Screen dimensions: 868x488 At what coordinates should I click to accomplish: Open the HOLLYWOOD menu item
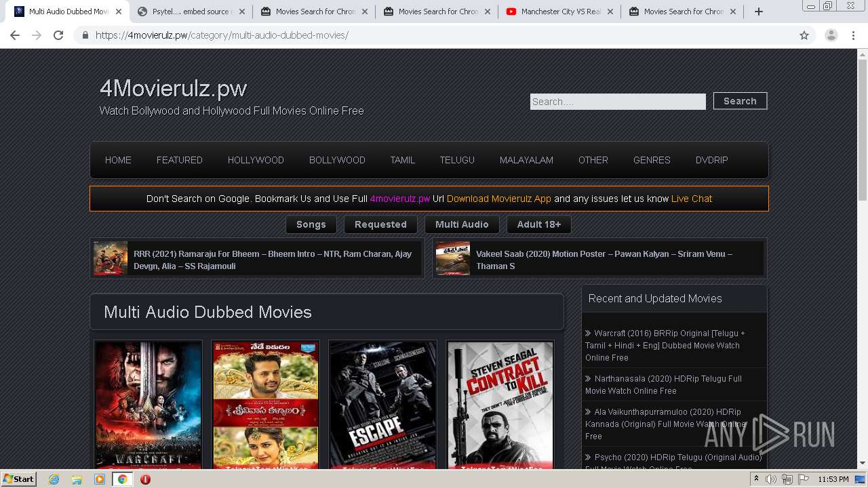click(x=256, y=160)
